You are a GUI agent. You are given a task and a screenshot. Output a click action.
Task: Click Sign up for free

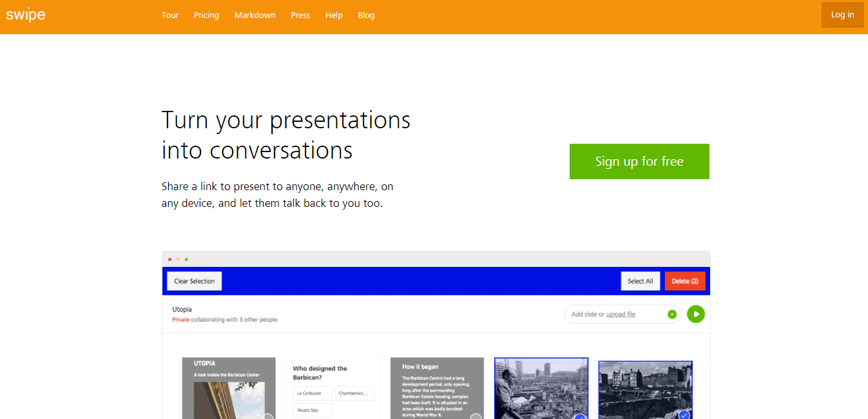[x=639, y=161]
